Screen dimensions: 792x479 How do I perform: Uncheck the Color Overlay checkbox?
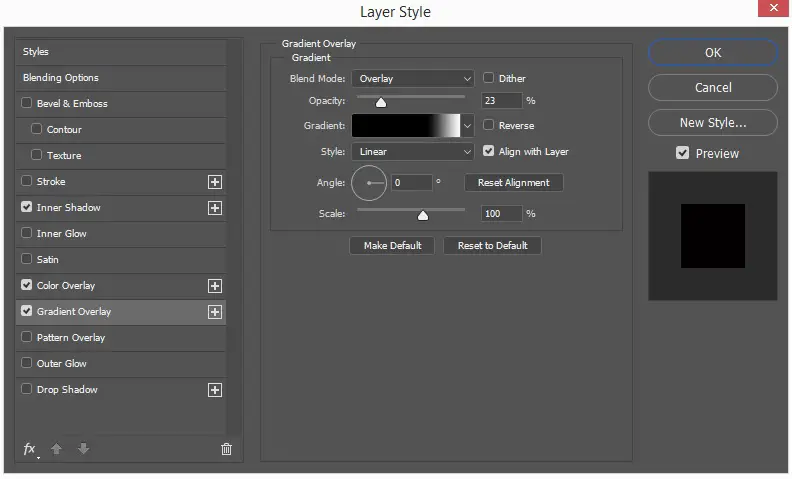click(x=26, y=285)
